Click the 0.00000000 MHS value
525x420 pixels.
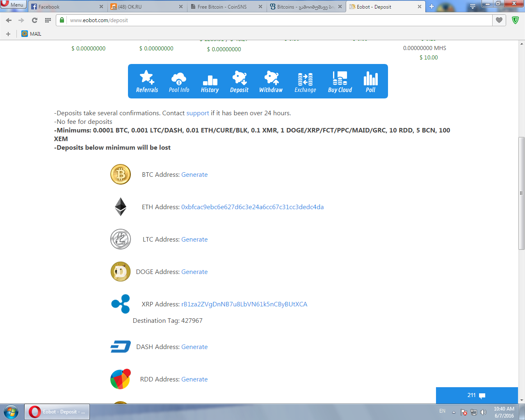425,48
